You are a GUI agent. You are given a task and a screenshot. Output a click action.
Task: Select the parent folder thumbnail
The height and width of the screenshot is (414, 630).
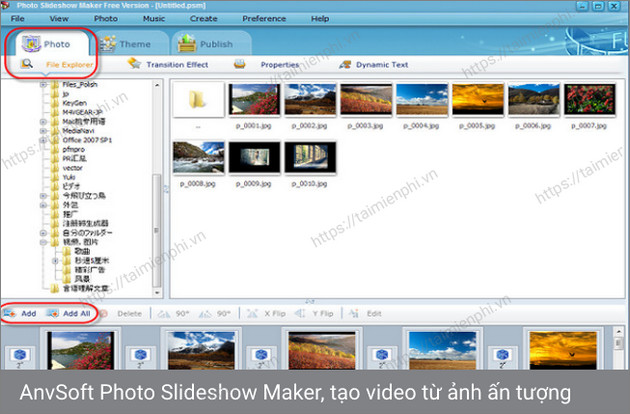[x=198, y=100]
